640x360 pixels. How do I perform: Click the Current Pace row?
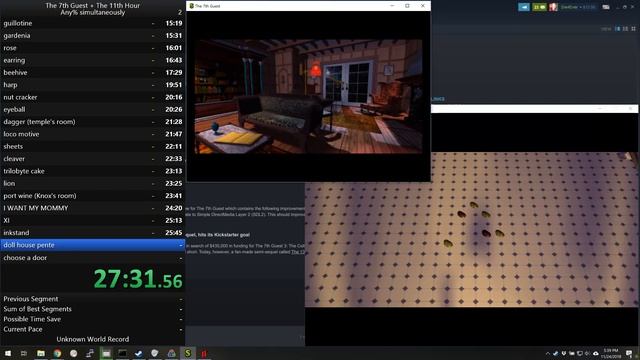click(93, 329)
